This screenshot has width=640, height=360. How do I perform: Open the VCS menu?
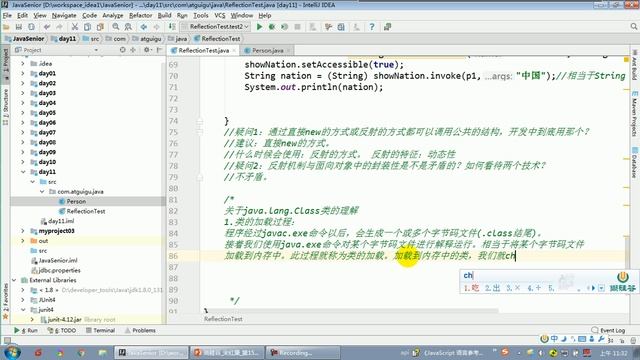220,16
